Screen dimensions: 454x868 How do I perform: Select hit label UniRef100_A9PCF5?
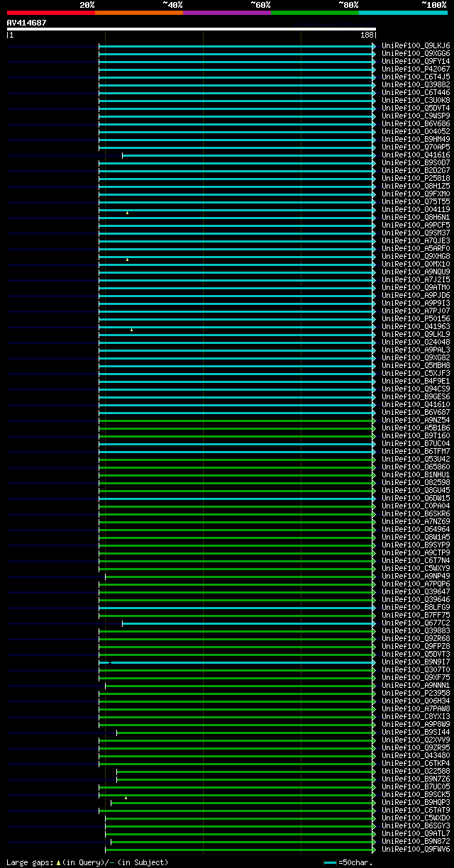tap(416, 226)
